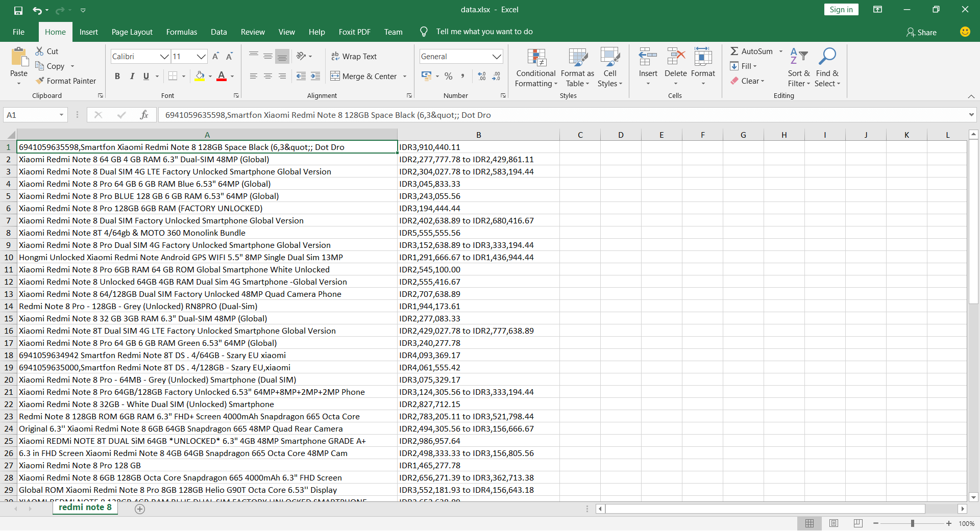Switch to the Formulas ribbon tab
This screenshot has width=980, height=531.
[181, 32]
